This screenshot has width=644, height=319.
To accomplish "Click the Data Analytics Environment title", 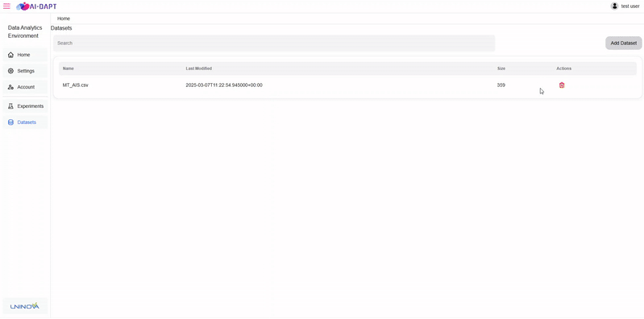I will [25, 31].
